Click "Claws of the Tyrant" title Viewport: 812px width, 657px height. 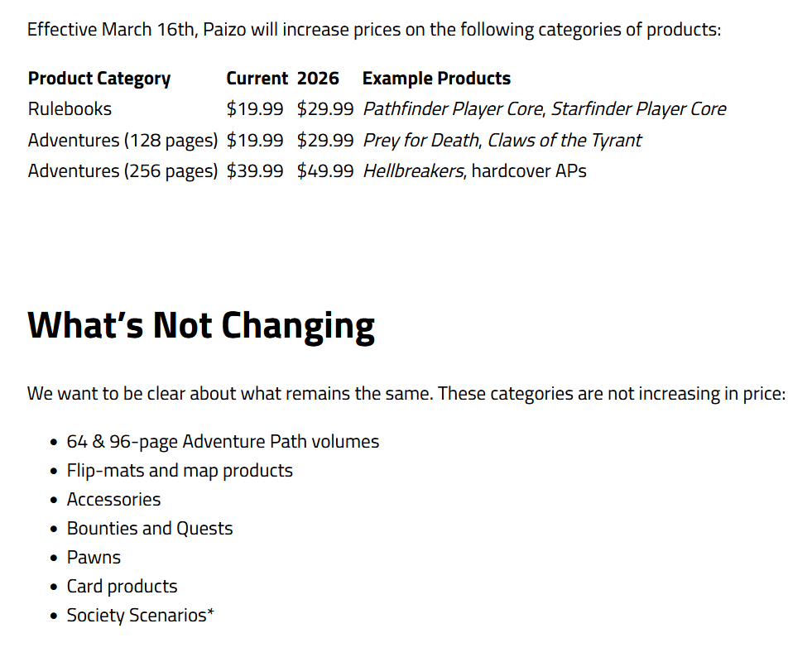tap(564, 141)
